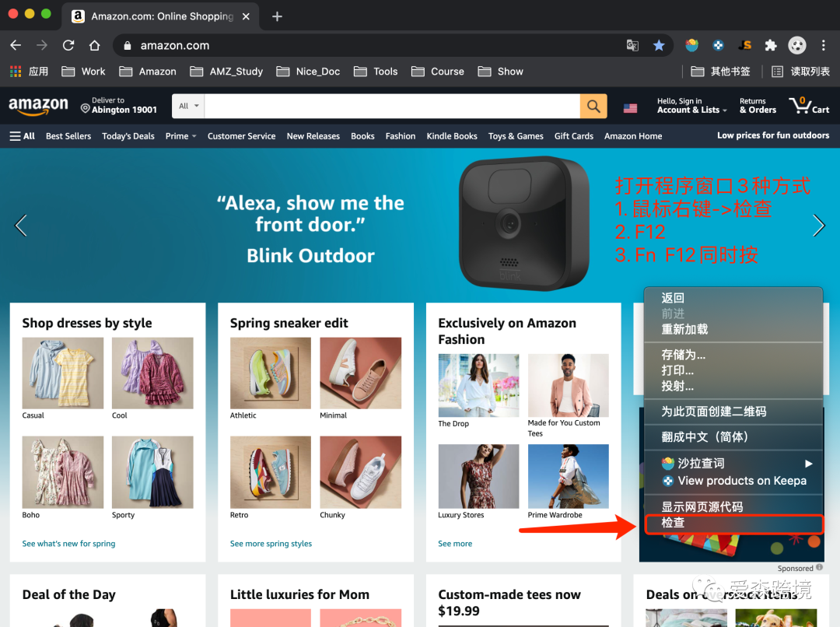Open the browser extensions puzzle-piece icon

point(771,45)
